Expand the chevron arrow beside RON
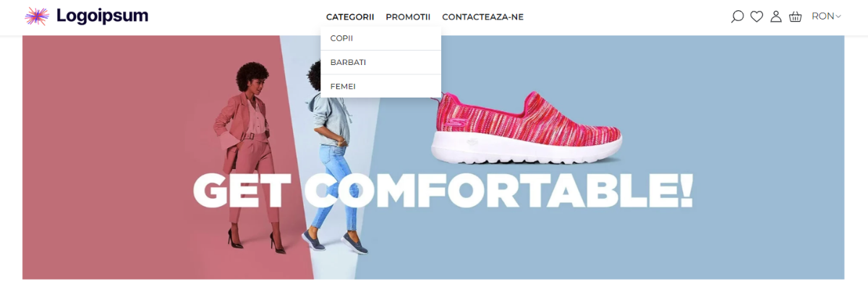This screenshot has width=868, height=289. [x=839, y=17]
